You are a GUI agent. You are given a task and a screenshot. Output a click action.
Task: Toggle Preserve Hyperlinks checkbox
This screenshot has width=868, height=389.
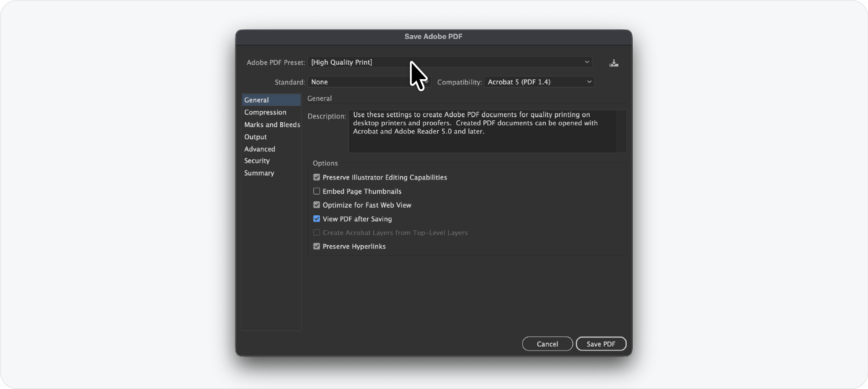[x=317, y=247]
